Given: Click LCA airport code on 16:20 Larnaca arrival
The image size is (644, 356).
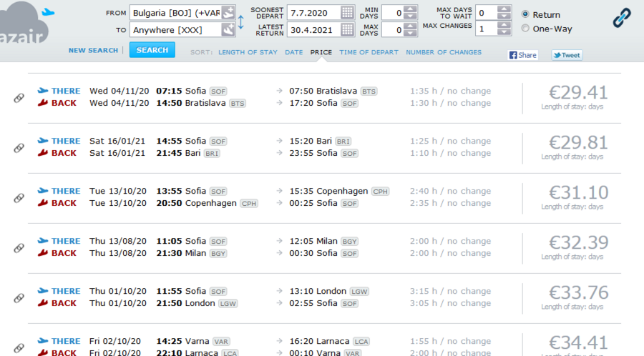Looking at the screenshot, I should pyautogui.click(x=361, y=341).
